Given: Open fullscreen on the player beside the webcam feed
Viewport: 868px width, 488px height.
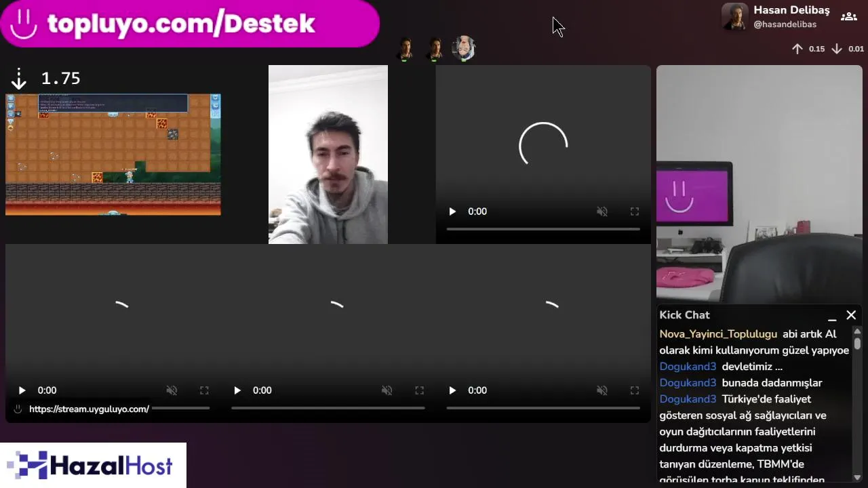Looking at the screenshot, I should (635, 211).
